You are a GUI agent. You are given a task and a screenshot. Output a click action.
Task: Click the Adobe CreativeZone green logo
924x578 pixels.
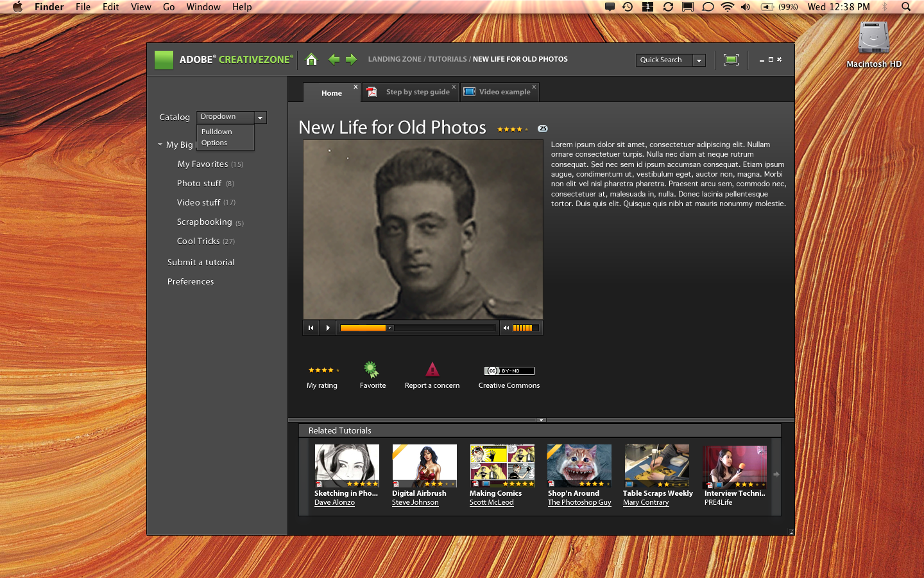pos(164,60)
